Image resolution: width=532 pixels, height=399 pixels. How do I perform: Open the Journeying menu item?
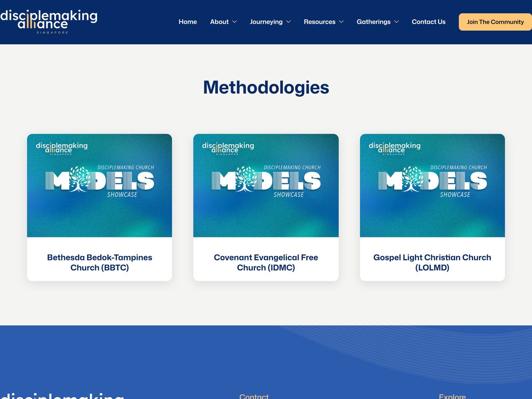(266, 22)
